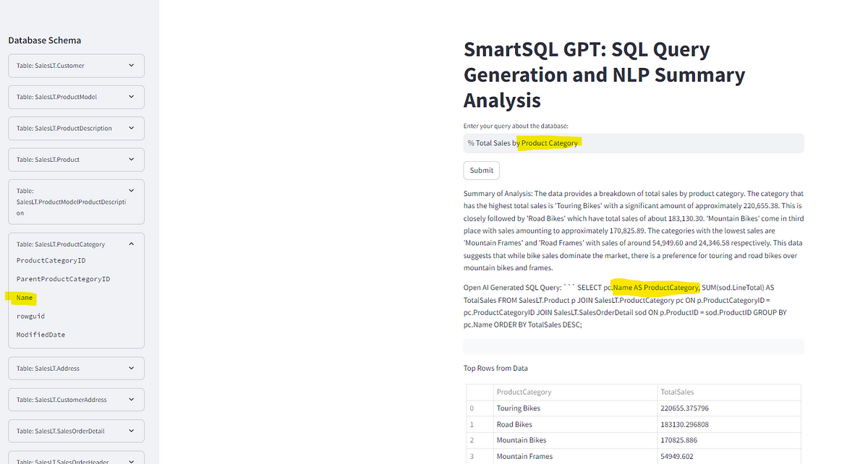Click the Mountain Bikes table cell
The height and width of the screenshot is (464, 868).
pyautogui.click(x=575, y=440)
